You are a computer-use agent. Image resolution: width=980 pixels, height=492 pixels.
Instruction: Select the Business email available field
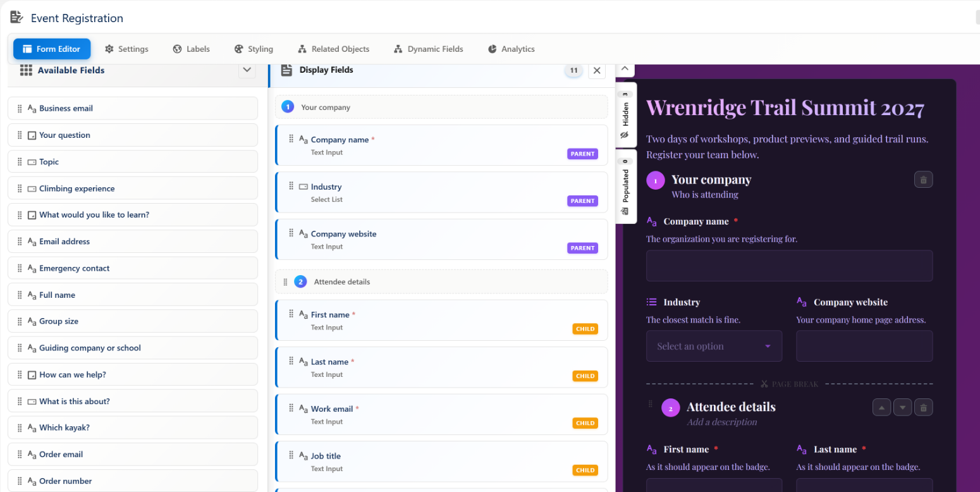133,108
